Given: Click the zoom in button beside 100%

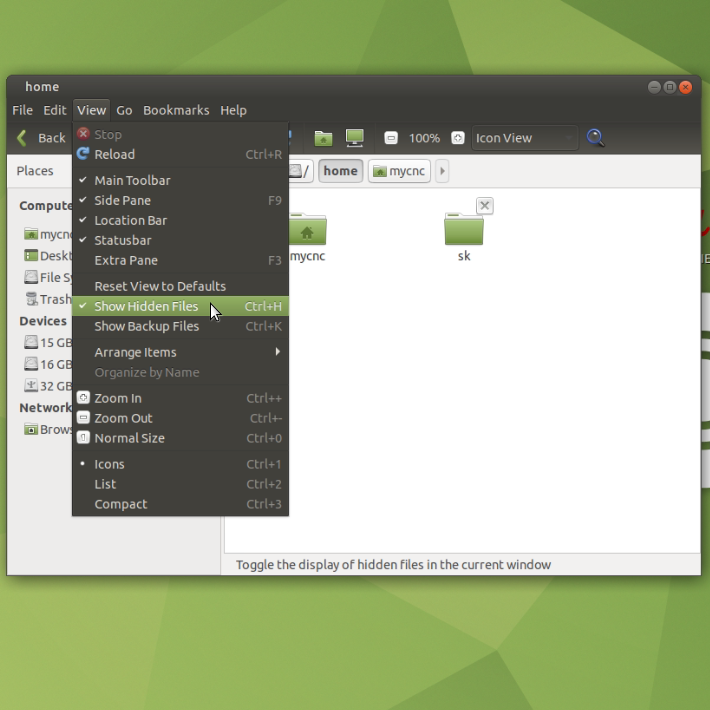Looking at the screenshot, I should (457, 138).
